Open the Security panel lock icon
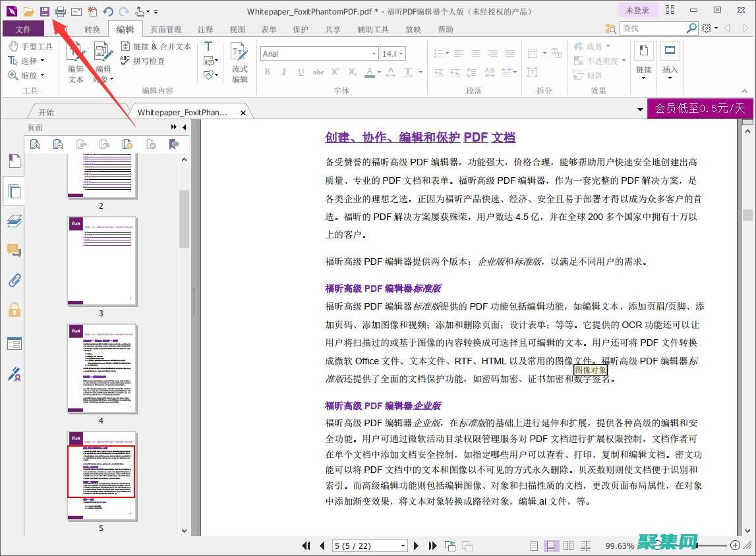Image resolution: width=756 pixels, height=556 pixels. (14, 310)
